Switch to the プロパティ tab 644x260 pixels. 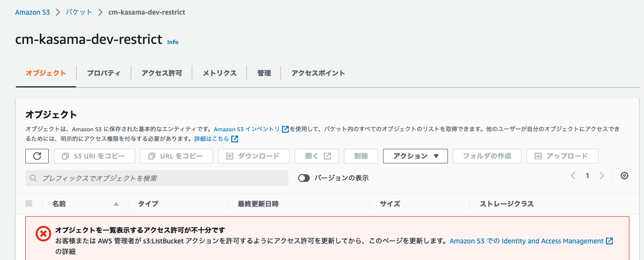(x=104, y=73)
